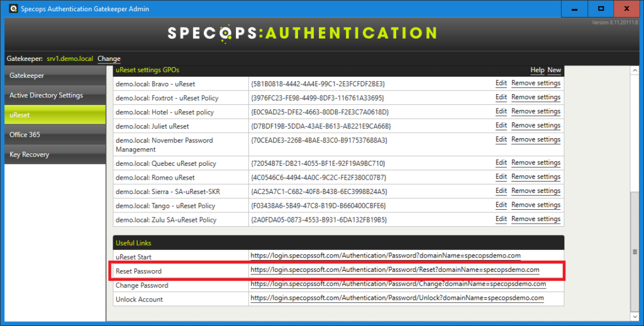The image size is (644, 326).
Task: Remove settings for Romeo uReset
Action: coord(536,177)
